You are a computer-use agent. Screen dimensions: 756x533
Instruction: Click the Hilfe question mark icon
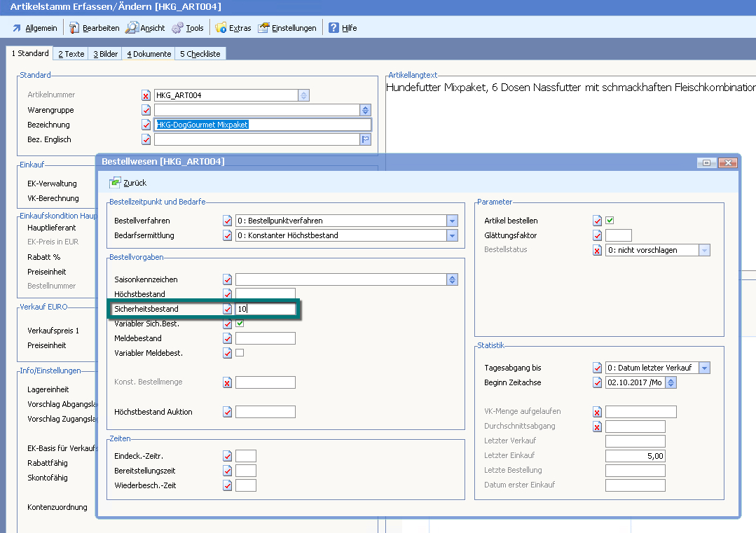click(x=334, y=28)
